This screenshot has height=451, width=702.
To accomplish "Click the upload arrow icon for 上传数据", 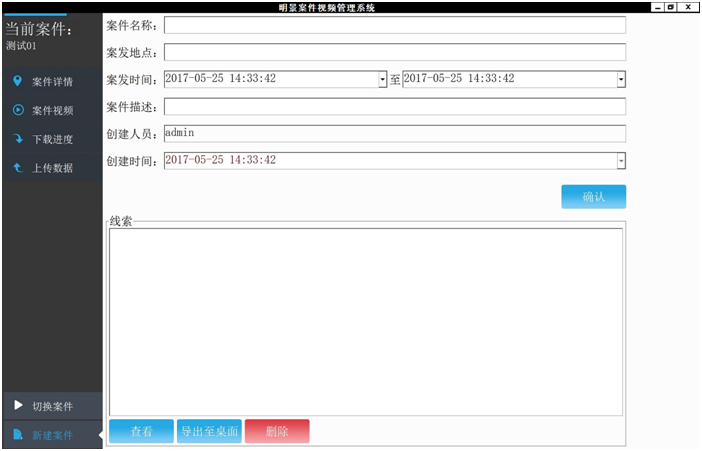I will pyautogui.click(x=17, y=168).
